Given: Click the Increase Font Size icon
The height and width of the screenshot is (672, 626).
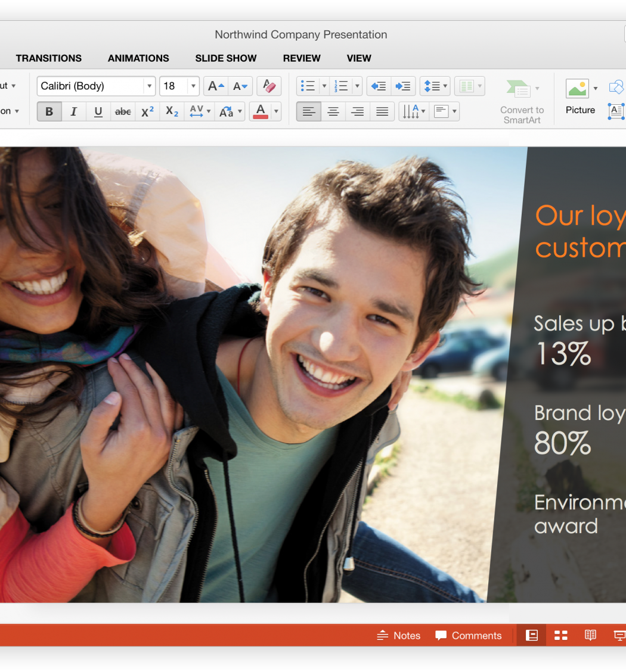Looking at the screenshot, I should pos(216,86).
